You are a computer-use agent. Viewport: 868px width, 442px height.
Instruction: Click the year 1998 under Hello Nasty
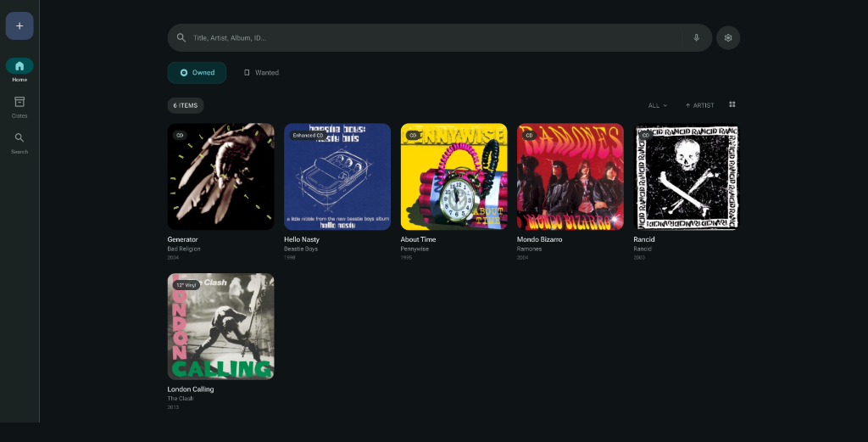290,258
